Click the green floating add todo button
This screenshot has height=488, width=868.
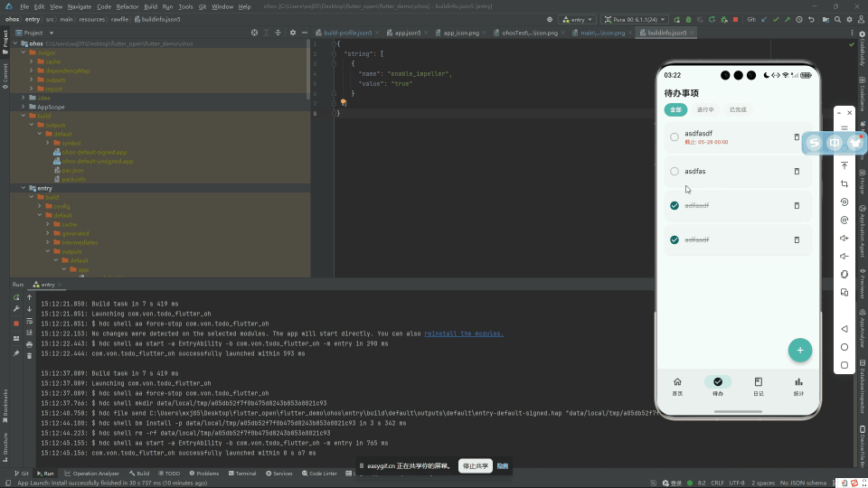pos(799,350)
